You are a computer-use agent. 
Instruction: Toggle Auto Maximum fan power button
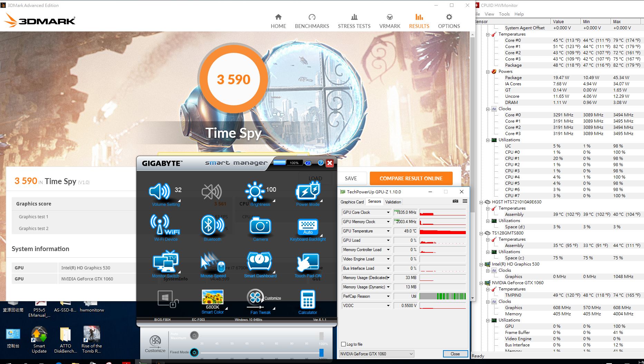pyautogui.click(x=194, y=335)
